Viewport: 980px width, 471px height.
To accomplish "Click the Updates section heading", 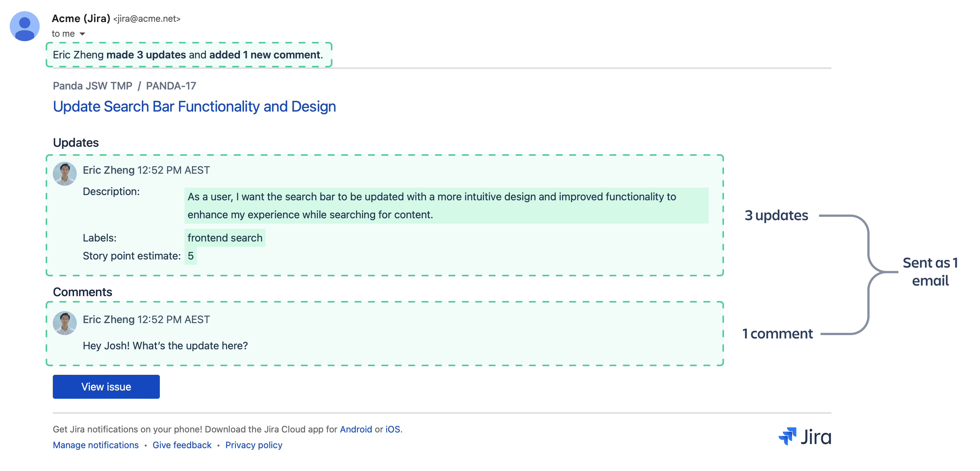I will 76,142.
